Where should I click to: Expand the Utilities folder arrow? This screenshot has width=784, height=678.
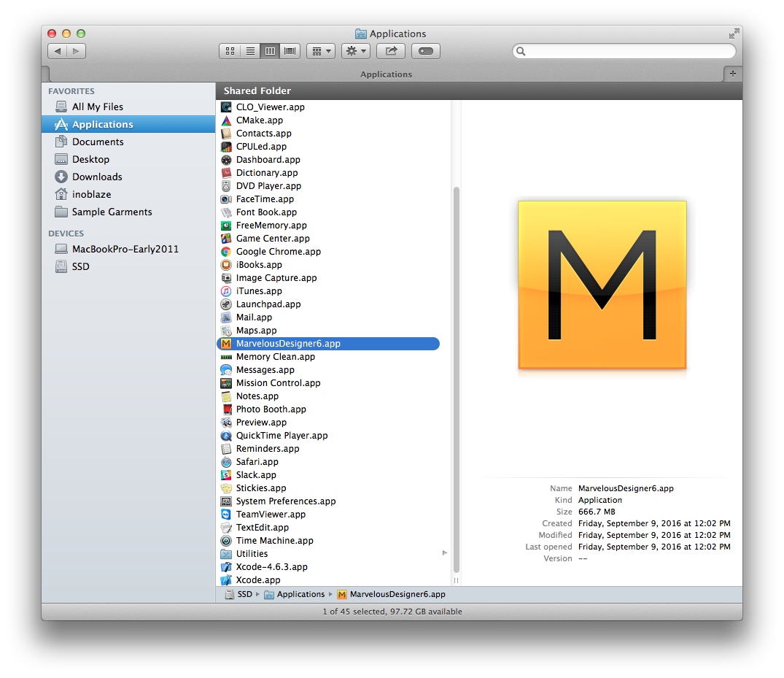[445, 553]
